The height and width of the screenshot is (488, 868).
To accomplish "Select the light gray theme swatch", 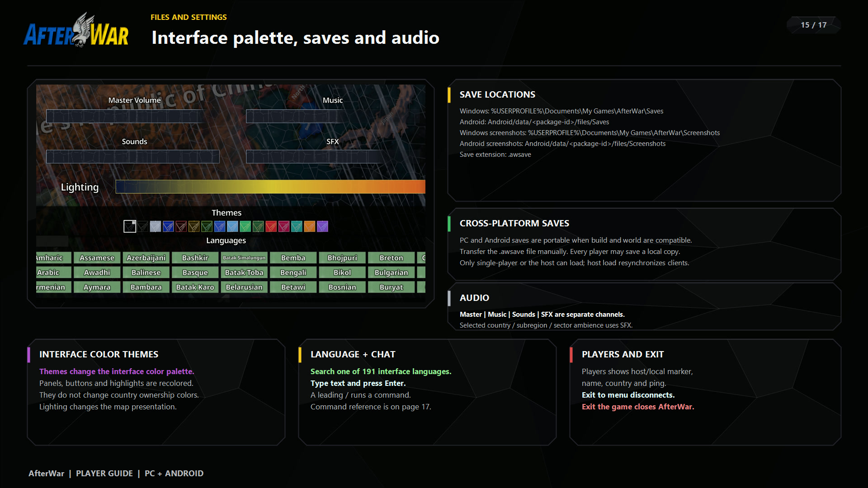I will pyautogui.click(x=156, y=226).
